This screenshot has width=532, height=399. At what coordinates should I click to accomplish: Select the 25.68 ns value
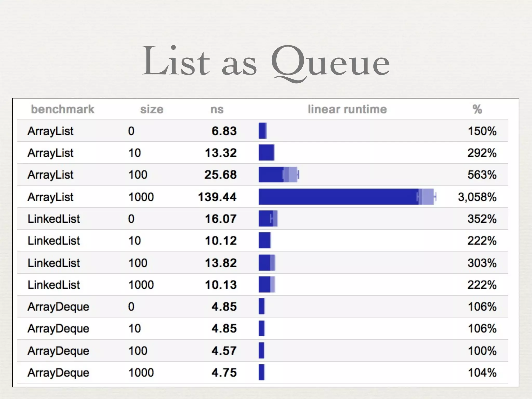click(221, 175)
